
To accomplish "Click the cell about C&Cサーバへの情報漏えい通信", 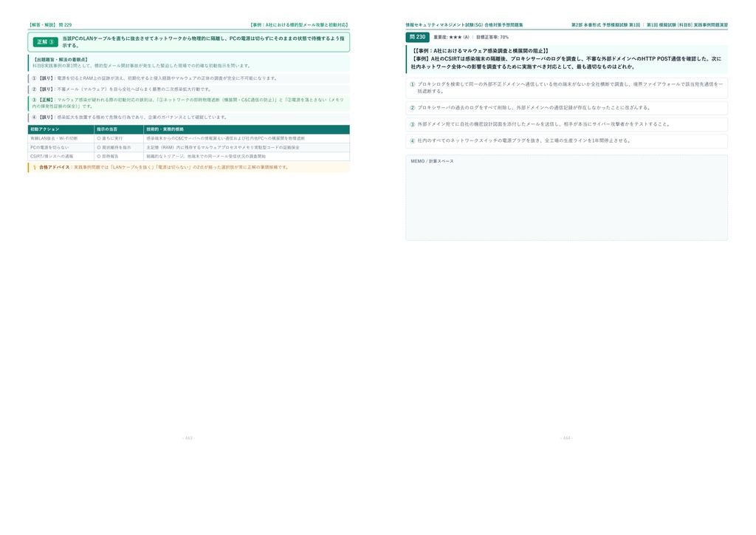I will click(x=247, y=138).
